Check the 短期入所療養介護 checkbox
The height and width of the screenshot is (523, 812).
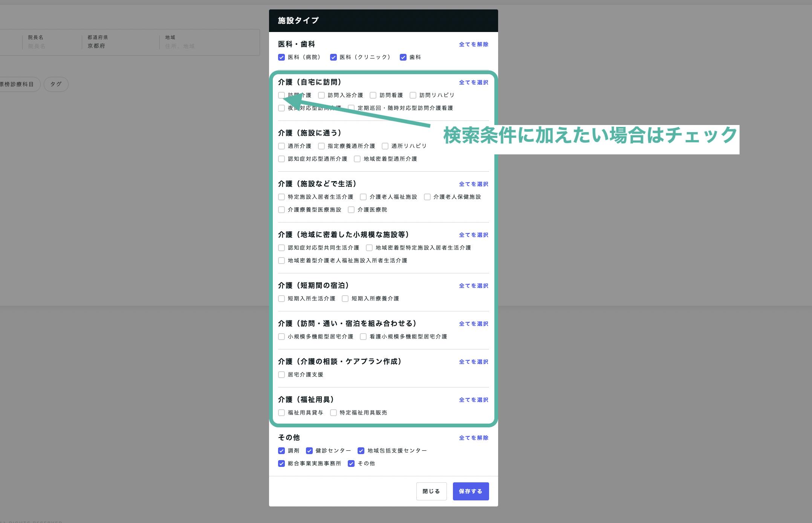point(345,299)
